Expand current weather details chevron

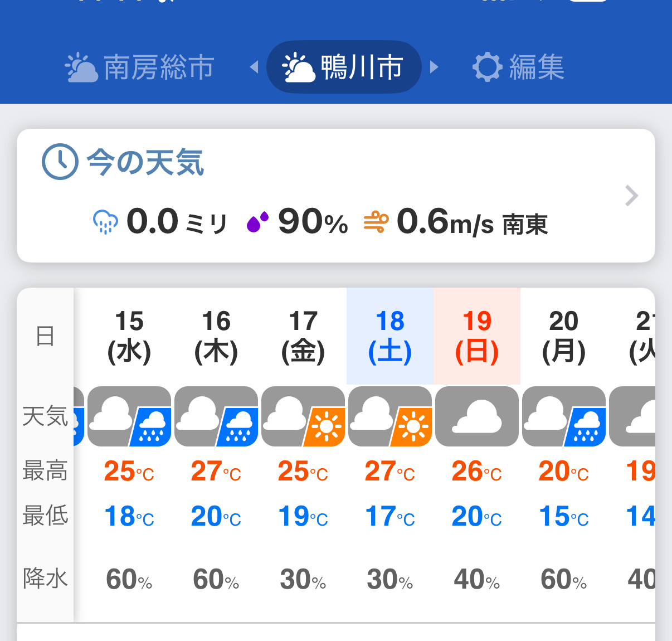click(x=631, y=196)
